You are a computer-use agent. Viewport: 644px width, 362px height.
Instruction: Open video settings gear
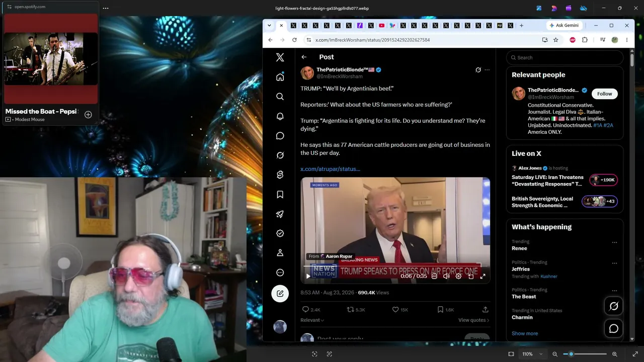pos(458,276)
